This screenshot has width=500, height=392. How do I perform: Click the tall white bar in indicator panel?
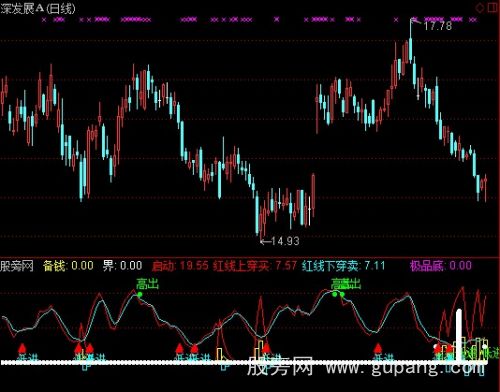click(459, 335)
